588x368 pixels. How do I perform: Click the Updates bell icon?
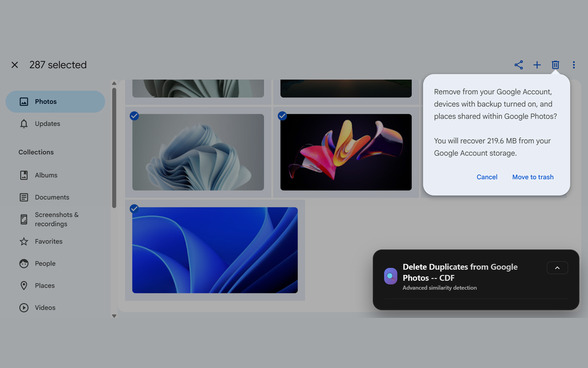point(24,124)
